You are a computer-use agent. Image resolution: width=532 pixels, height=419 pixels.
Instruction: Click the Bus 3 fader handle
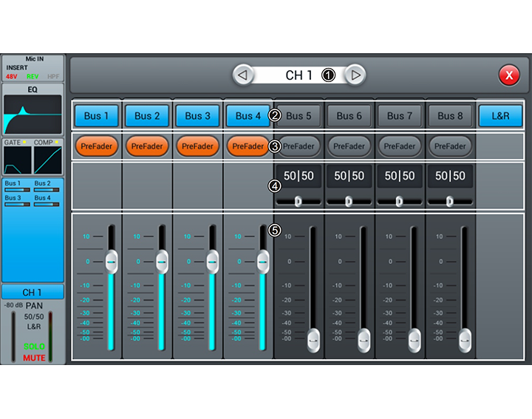pyautogui.click(x=212, y=261)
